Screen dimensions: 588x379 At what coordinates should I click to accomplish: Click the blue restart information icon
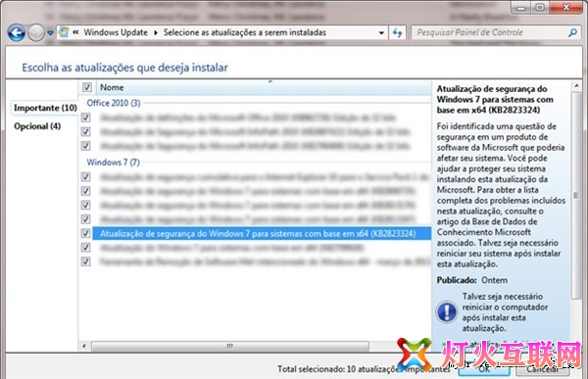(447, 311)
